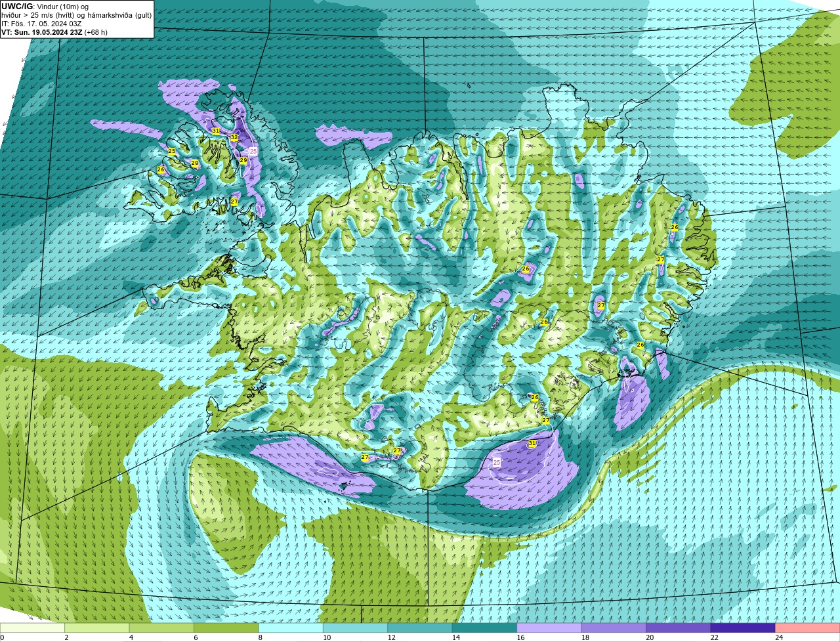Click the legend tick label '16'
This screenshot has width=840, height=642.
520,637
